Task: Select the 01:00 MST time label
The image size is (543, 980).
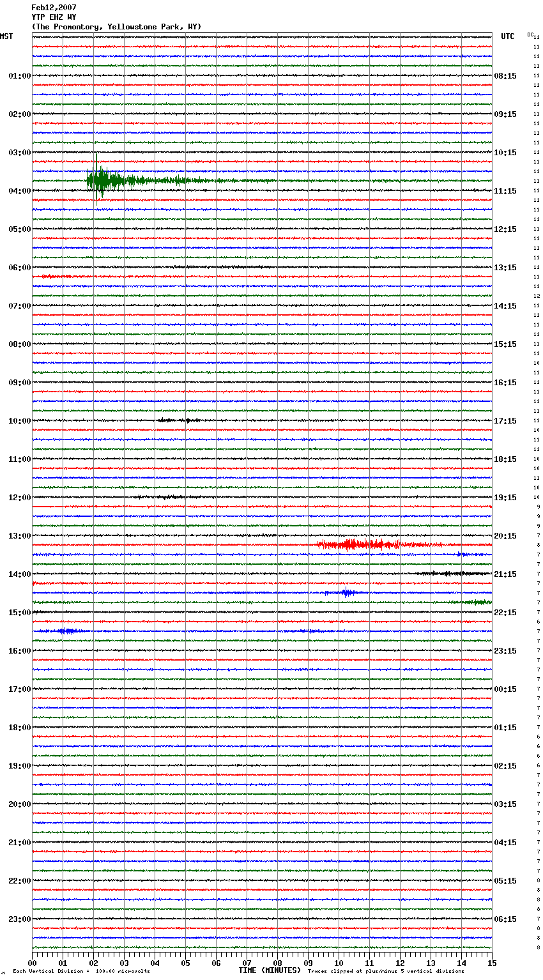Action: [x=20, y=76]
